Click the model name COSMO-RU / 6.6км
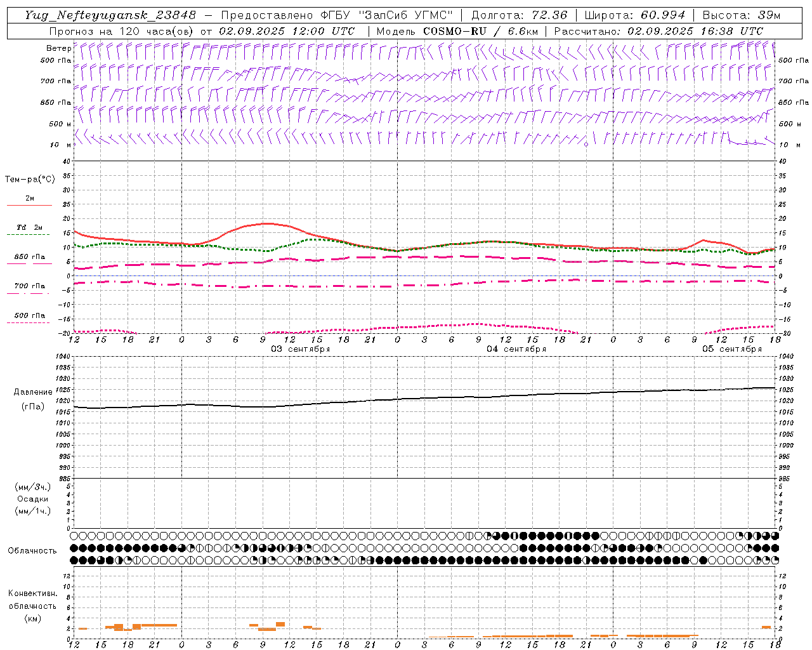 (x=480, y=31)
